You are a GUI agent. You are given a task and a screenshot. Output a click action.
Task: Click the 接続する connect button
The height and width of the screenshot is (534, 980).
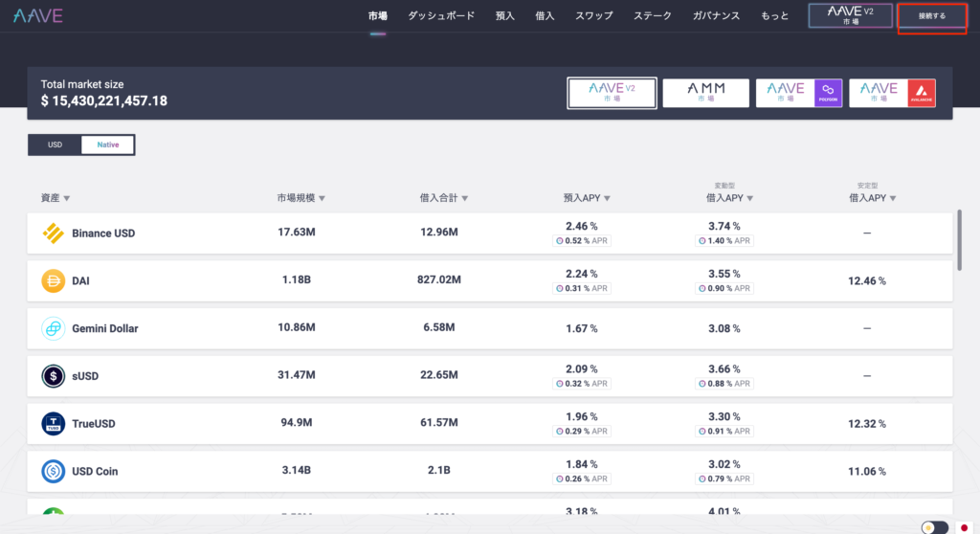(932, 16)
